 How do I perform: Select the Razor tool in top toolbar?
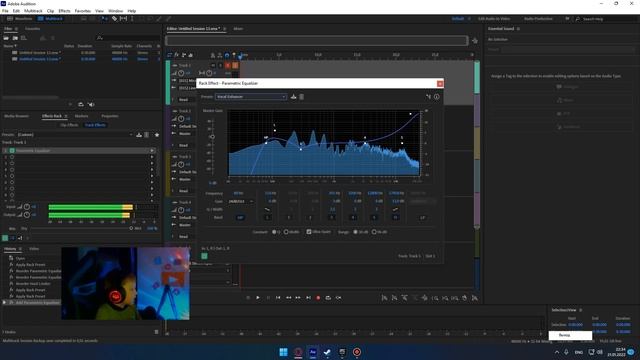pyautogui.click(x=114, y=19)
